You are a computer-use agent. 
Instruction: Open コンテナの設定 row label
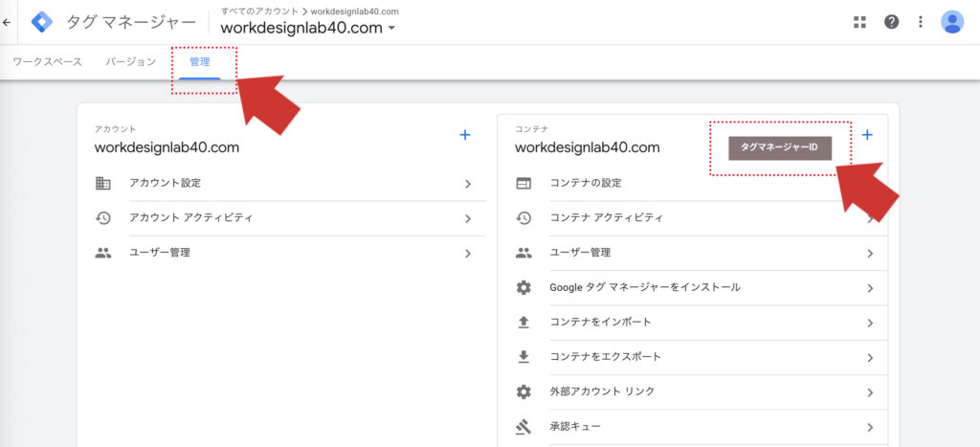click(x=586, y=183)
